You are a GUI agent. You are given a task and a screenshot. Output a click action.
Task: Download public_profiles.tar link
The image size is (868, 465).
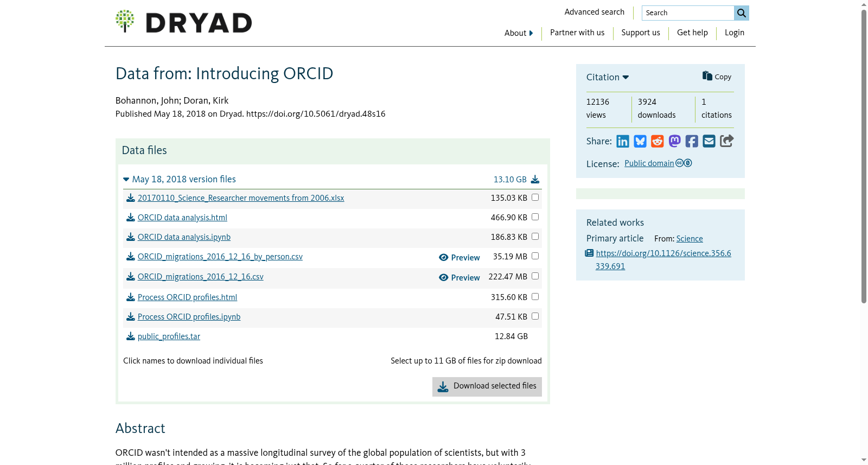169,336
